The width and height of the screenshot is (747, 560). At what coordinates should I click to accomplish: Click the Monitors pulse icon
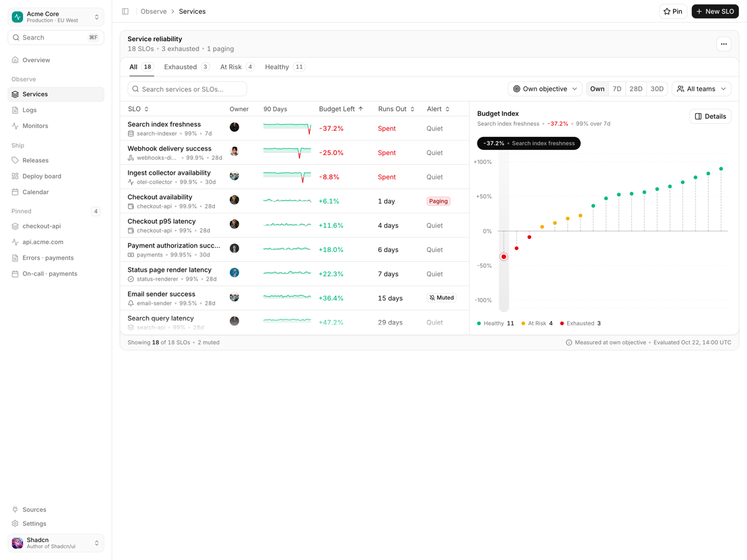(x=16, y=126)
